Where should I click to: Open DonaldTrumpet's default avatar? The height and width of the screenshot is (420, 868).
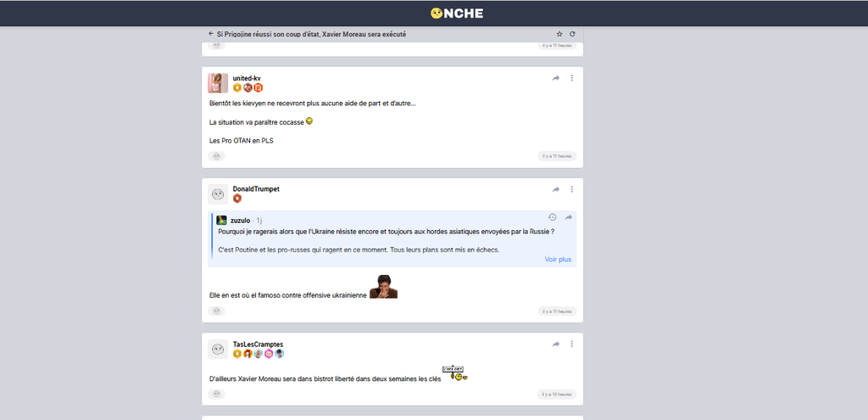[218, 194]
